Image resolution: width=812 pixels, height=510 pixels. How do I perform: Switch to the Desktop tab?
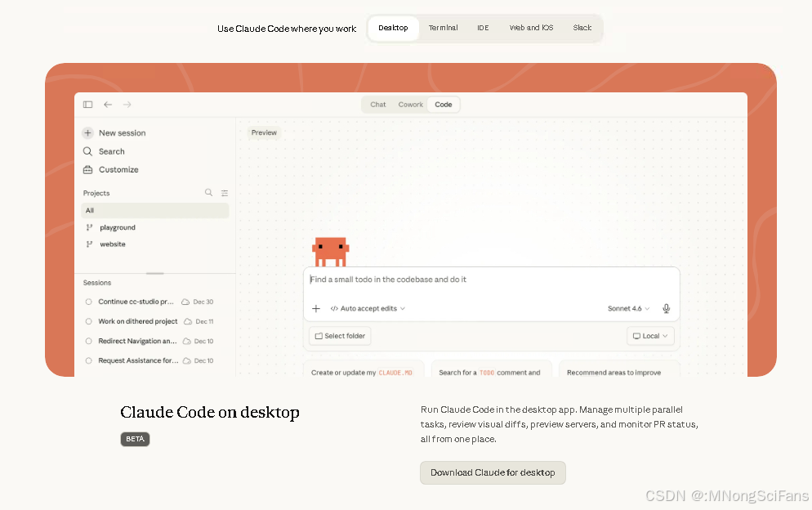point(393,28)
